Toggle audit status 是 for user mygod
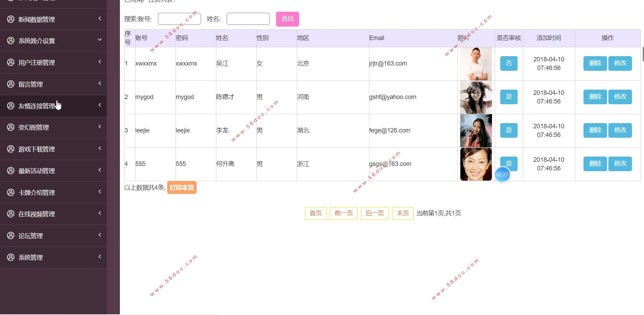Viewport: 644px width, 315px height. [x=509, y=97]
